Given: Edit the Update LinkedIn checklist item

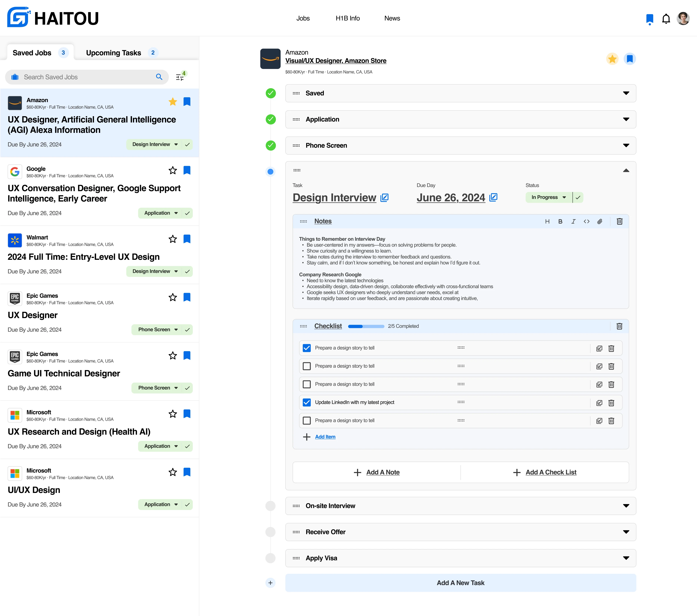Looking at the screenshot, I should (x=599, y=403).
